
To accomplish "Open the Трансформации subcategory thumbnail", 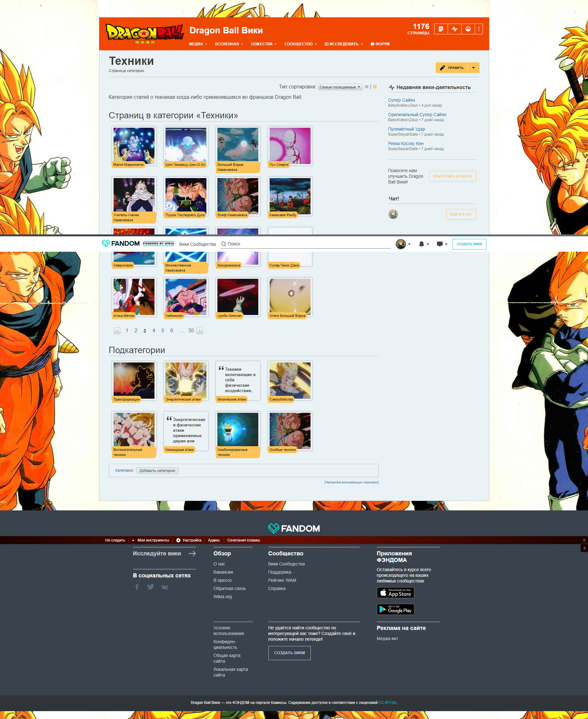I will (x=134, y=381).
